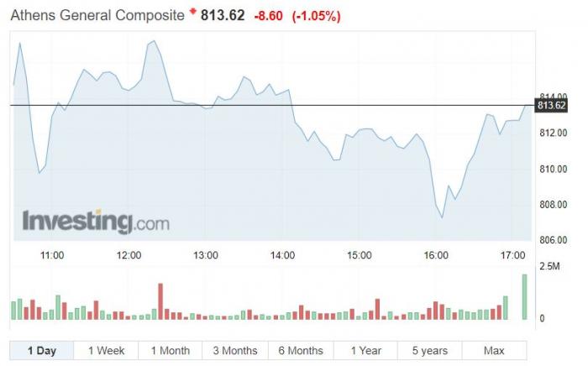This screenshot has height=366, width=588.
Task: Display the 5 years range
Action: (x=430, y=350)
